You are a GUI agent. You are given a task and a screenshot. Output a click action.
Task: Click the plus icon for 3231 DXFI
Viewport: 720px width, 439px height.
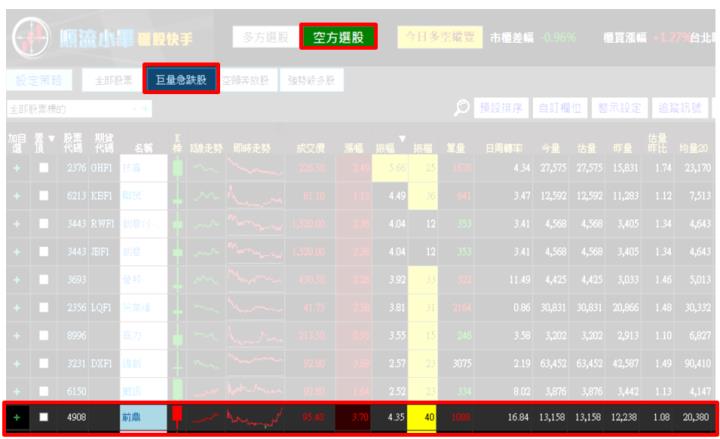(17, 364)
